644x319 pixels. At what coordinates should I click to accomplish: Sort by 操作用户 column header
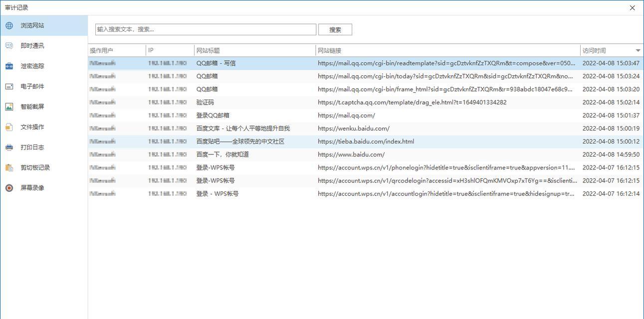click(x=117, y=50)
